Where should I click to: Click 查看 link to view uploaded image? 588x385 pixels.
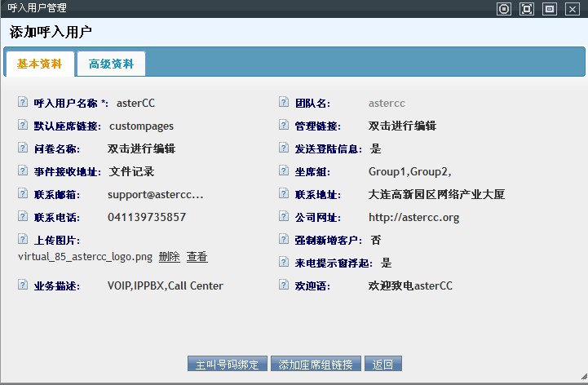(197, 256)
